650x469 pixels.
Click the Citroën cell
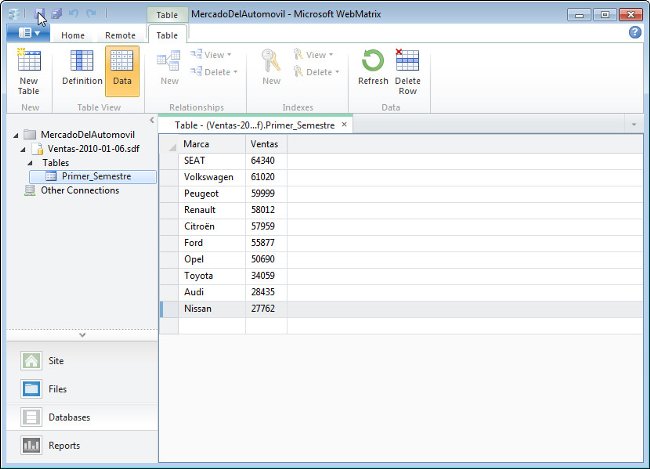(x=212, y=226)
